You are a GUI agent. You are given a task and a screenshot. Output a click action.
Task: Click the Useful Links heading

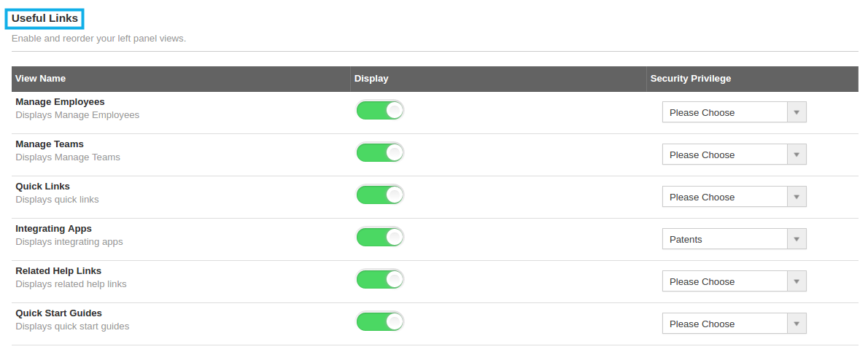coord(44,18)
